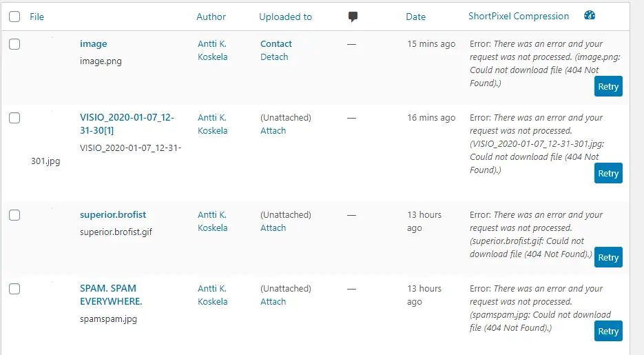Select the superior.brofist row checkbox
Screen dimensions: 644x355
pos(14,215)
